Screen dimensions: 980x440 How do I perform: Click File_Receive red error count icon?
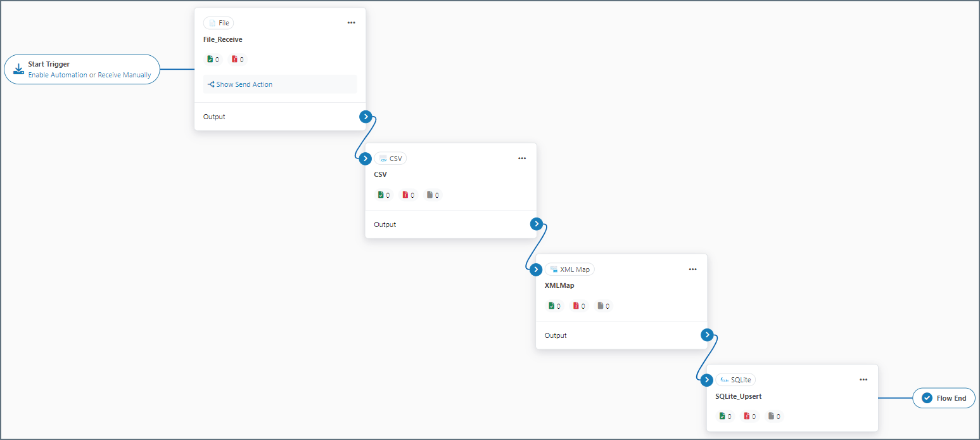234,60
